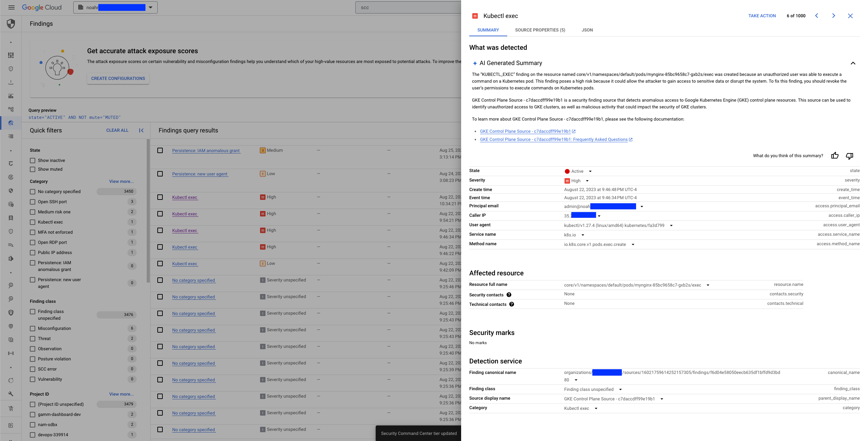868x441 pixels.
Task: Open the State Active dropdown
Action: pos(590,171)
